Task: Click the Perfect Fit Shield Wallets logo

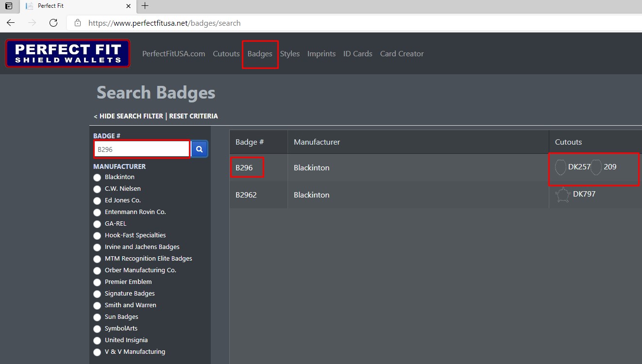Action: coord(68,53)
